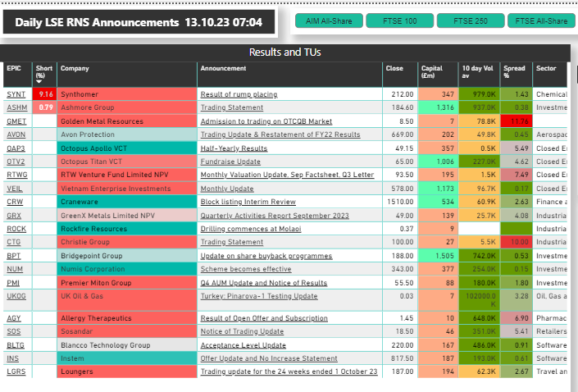
Task: Open Vietnam Enterprise 'Monthly Update' link
Action: [227, 189]
